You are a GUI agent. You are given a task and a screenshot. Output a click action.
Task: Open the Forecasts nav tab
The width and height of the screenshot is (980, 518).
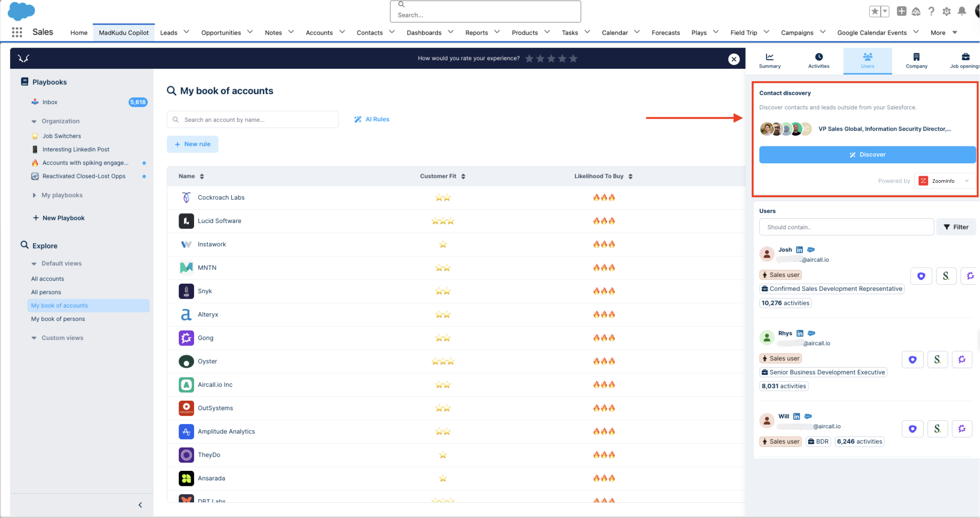point(666,33)
